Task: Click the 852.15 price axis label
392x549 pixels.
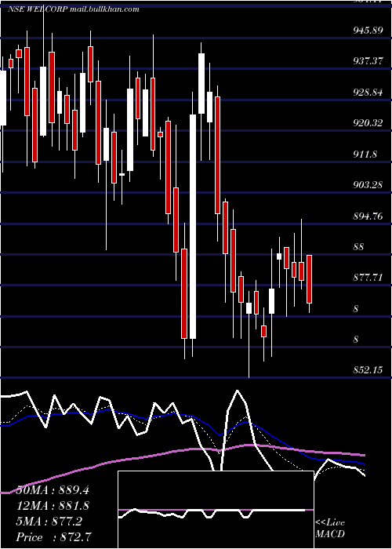Action: (x=367, y=369)
